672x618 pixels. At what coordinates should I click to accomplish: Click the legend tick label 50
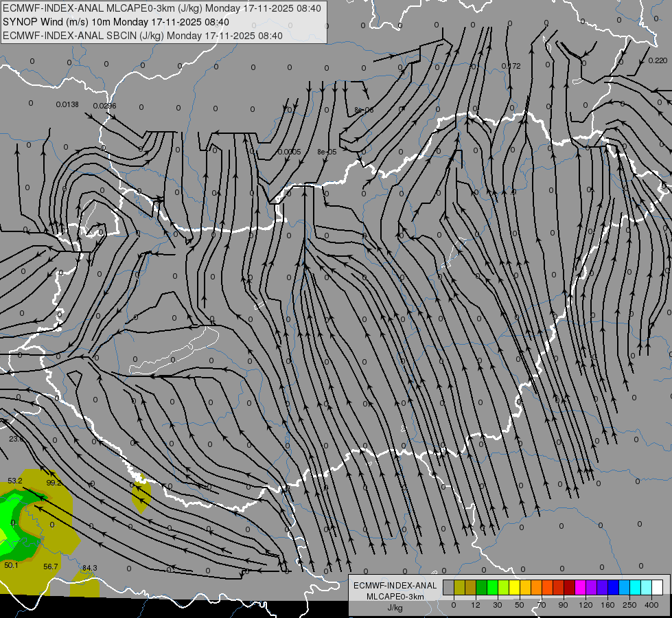(x=520, y=605)
